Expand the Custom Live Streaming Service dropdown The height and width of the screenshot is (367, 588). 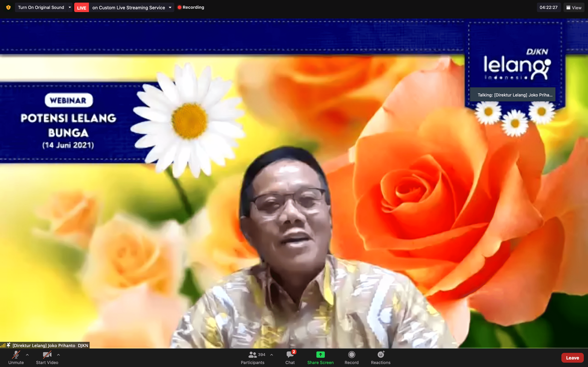pyautogui.click(x=170, y=7)
